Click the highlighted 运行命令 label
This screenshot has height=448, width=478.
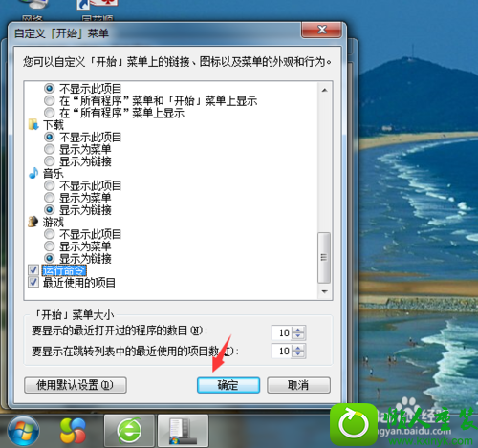pyautogui.click(x=64, y=270)
